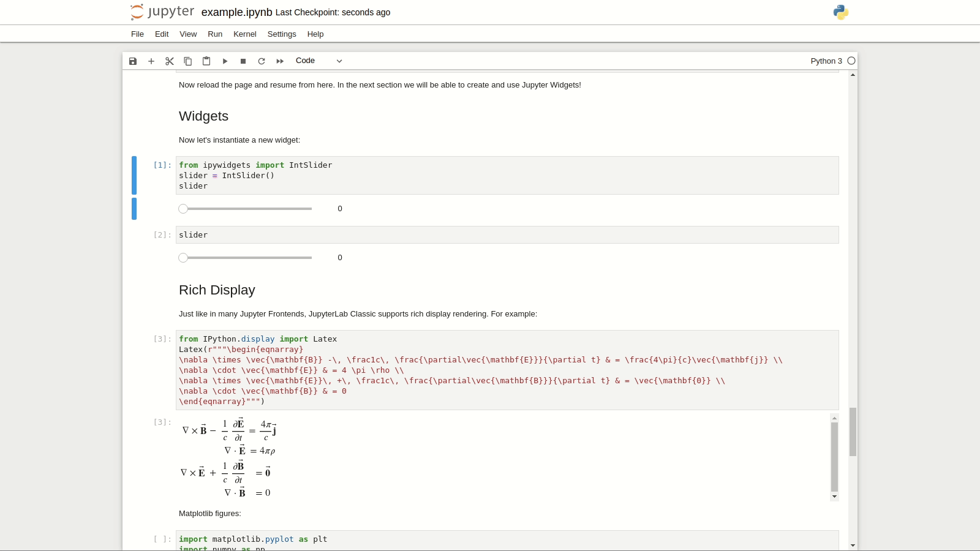
Task: Open the View menu
Action: click(188, 34)
